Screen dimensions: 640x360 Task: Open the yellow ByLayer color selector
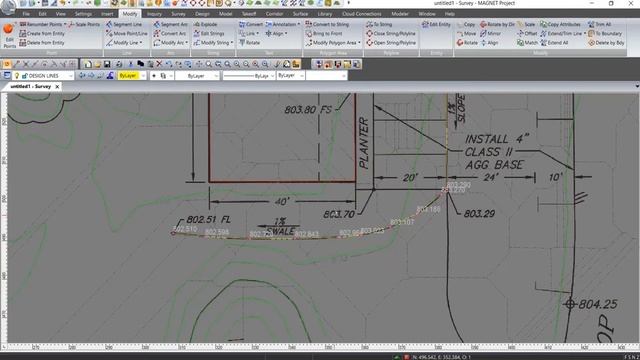click(x=131, y=76)
